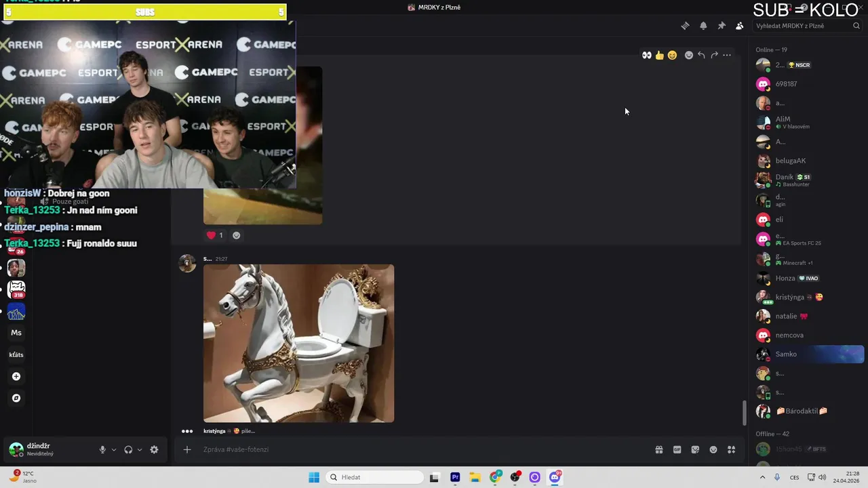Click member eli in the list
The height and width of the screenshot is (488, 868).
click(810, 220)
